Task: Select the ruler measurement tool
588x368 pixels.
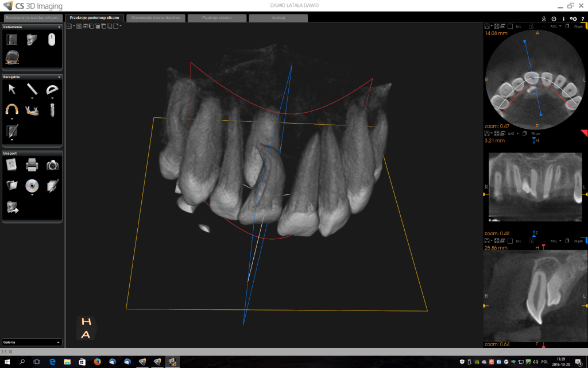Action: 32,89
